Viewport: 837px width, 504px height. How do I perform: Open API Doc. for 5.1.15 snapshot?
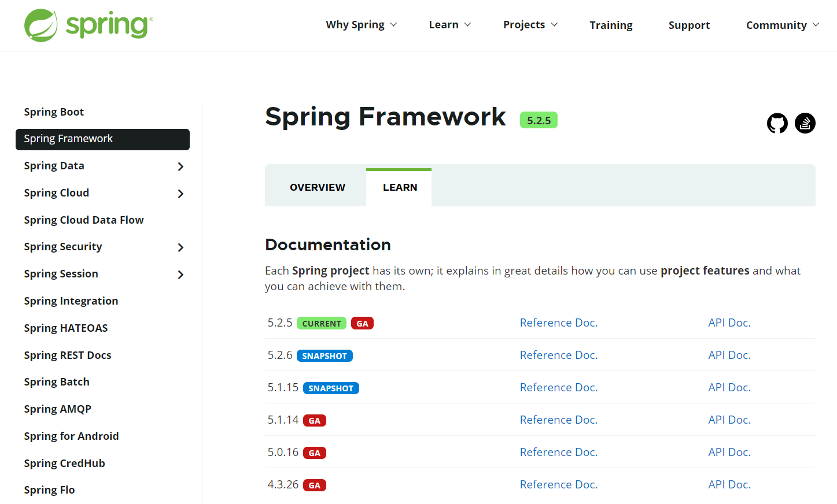[729, 387]
